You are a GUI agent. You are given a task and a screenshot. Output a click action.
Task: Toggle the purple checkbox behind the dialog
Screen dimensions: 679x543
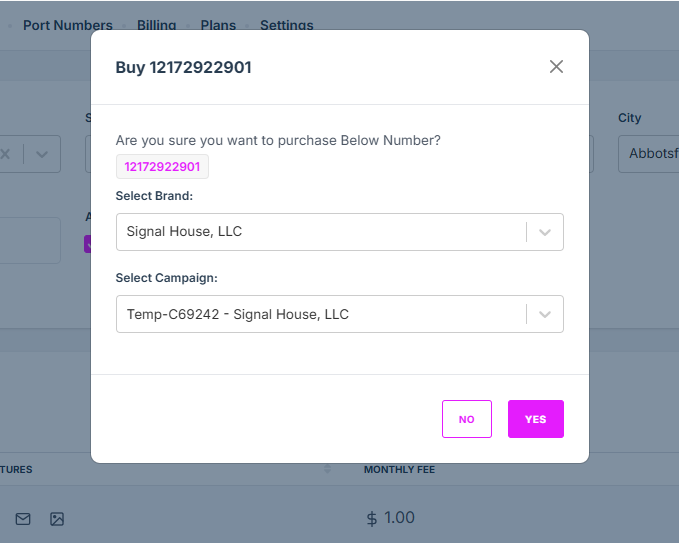[x=87, y=243]
